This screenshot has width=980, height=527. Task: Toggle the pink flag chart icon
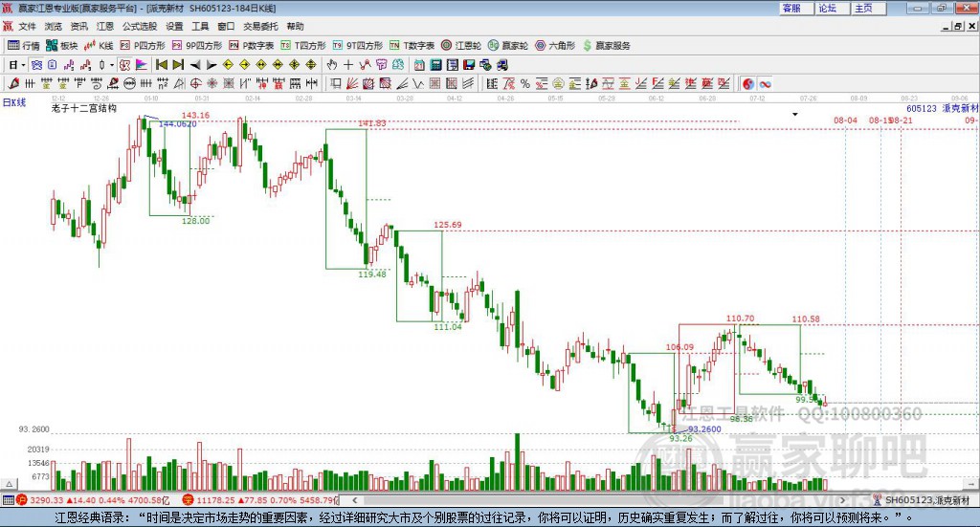(x=142, y=65)
